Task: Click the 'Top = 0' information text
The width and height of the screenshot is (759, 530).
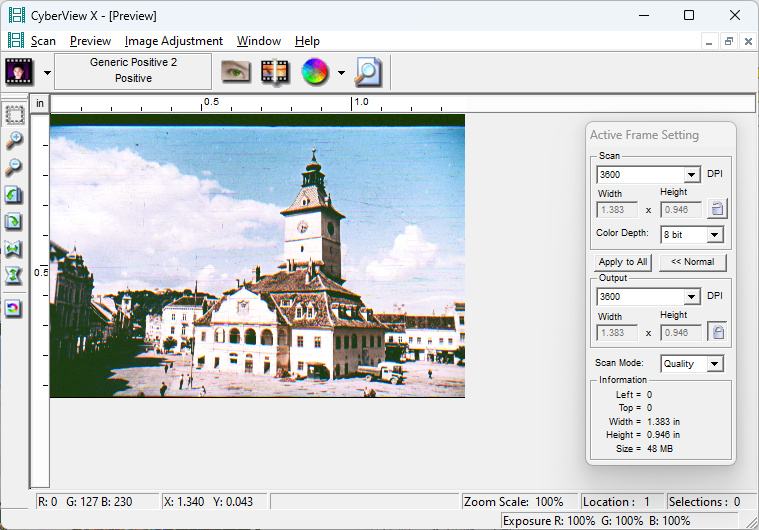Action: pyautogui.click(x=635, y=408)
